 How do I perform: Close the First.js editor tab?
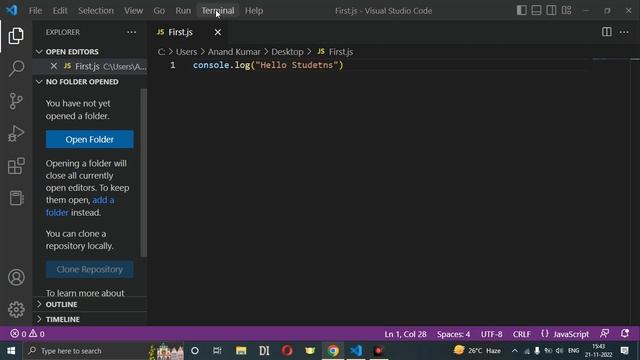click(x=218, y=32)
